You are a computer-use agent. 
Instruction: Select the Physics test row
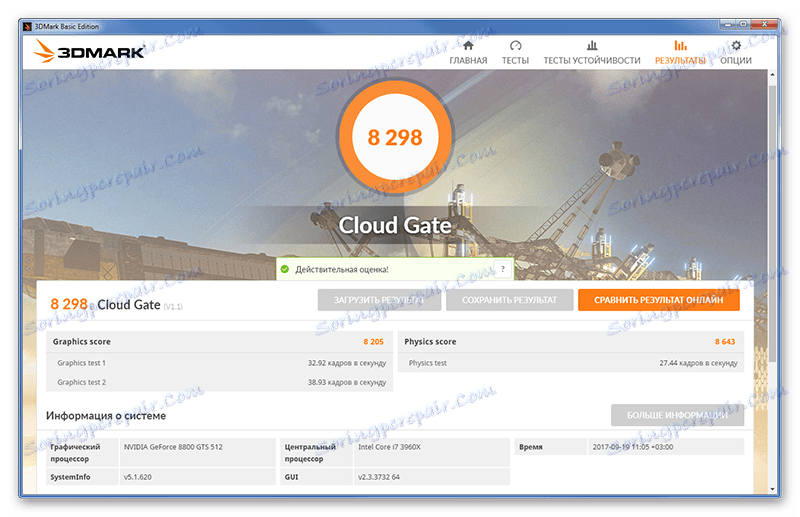pyautogui.click(x=571, y=363)
